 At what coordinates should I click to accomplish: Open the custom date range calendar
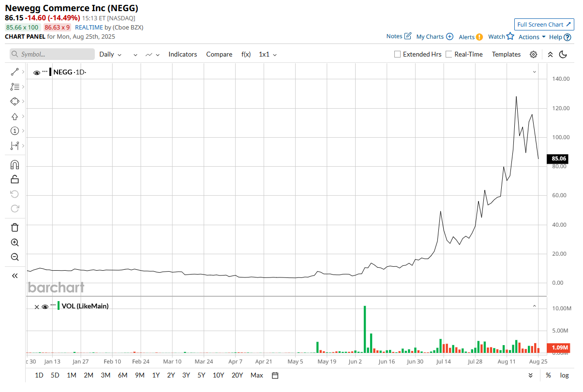tap(275, 375)
